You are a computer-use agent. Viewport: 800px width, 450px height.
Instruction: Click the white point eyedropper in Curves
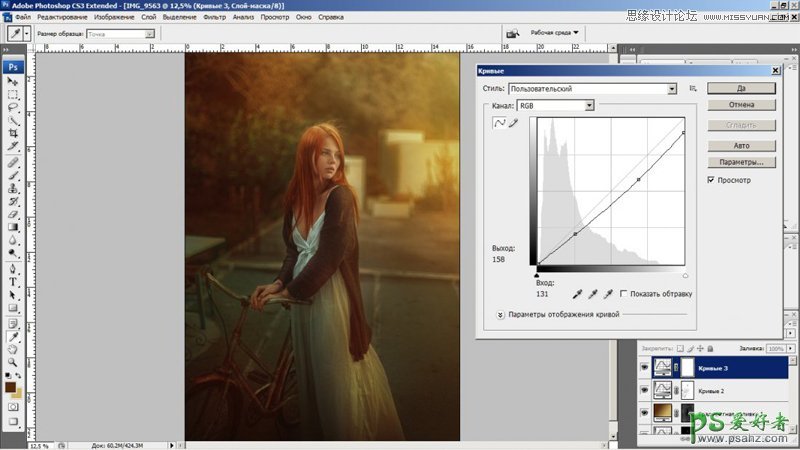pyautogui.click(x=607, y=294)
